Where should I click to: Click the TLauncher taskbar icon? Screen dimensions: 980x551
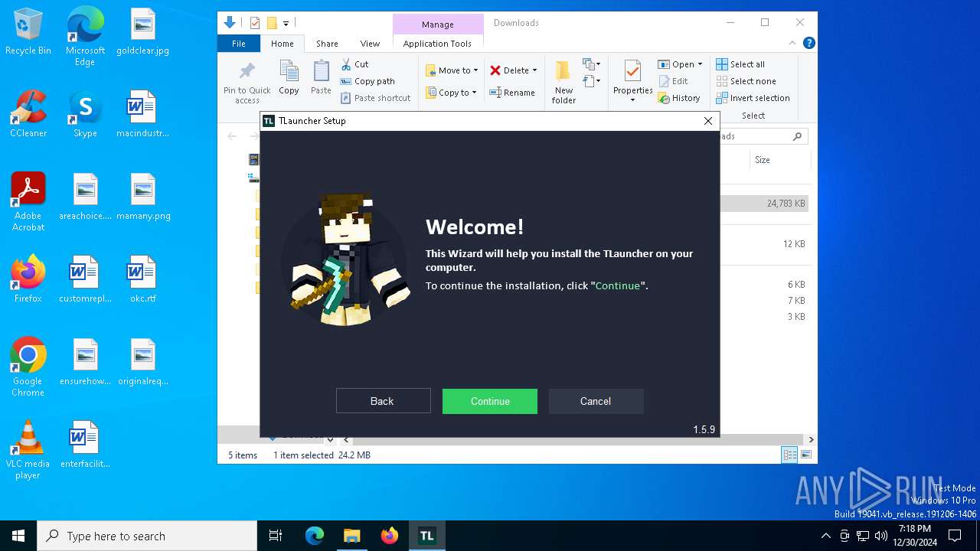coord(426,536)
